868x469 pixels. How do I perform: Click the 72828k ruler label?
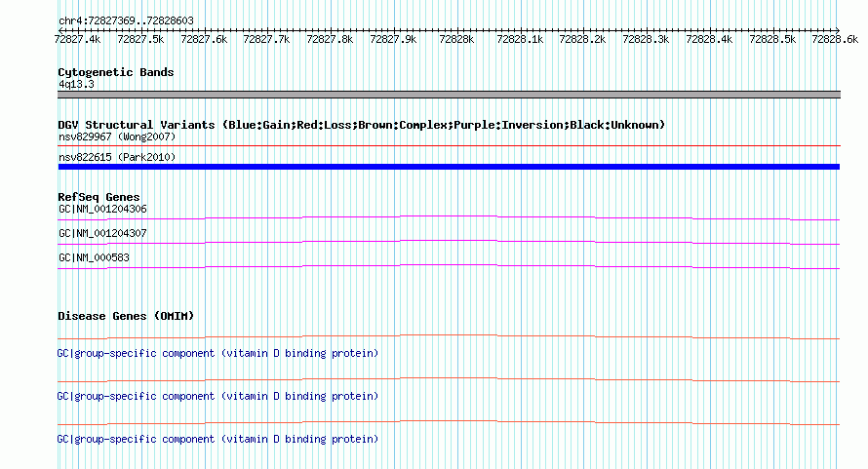[x=456, y=39]
